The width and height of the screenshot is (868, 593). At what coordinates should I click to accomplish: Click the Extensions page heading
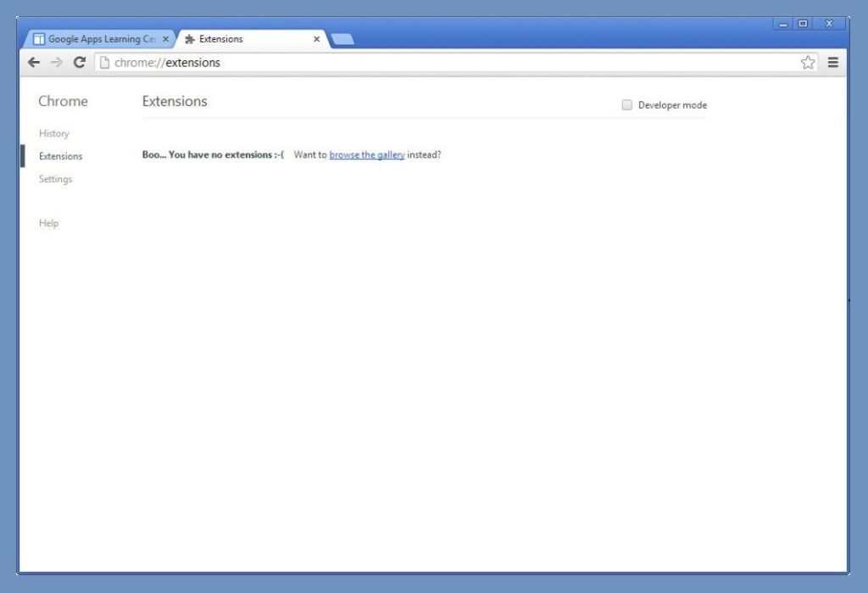click(x=175, y=101)
